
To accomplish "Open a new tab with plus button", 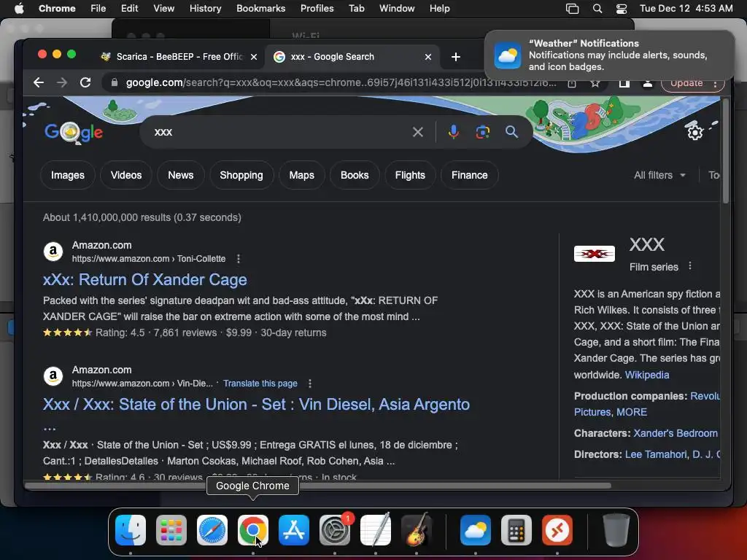I will [456, 57].
